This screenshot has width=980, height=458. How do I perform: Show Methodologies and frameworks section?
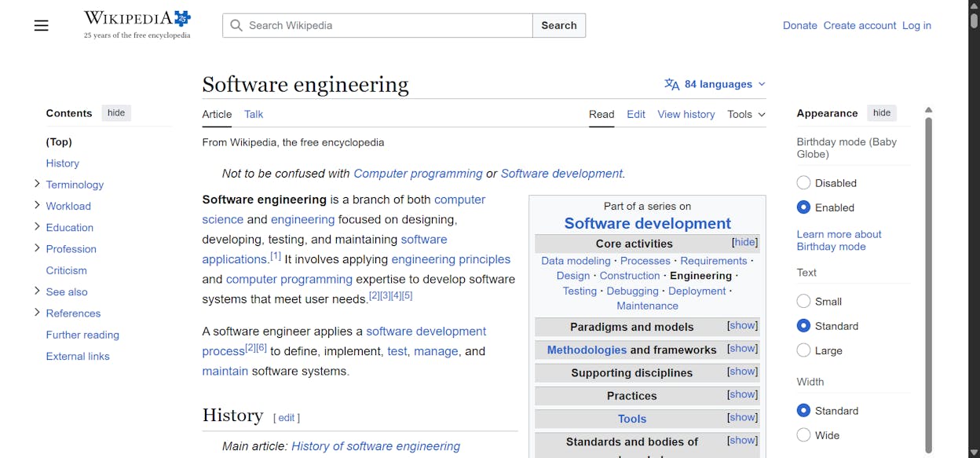tap(742, 348)
